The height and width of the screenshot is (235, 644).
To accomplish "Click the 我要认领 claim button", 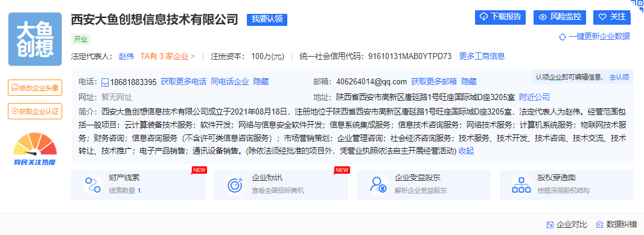I will pos(267,20).
